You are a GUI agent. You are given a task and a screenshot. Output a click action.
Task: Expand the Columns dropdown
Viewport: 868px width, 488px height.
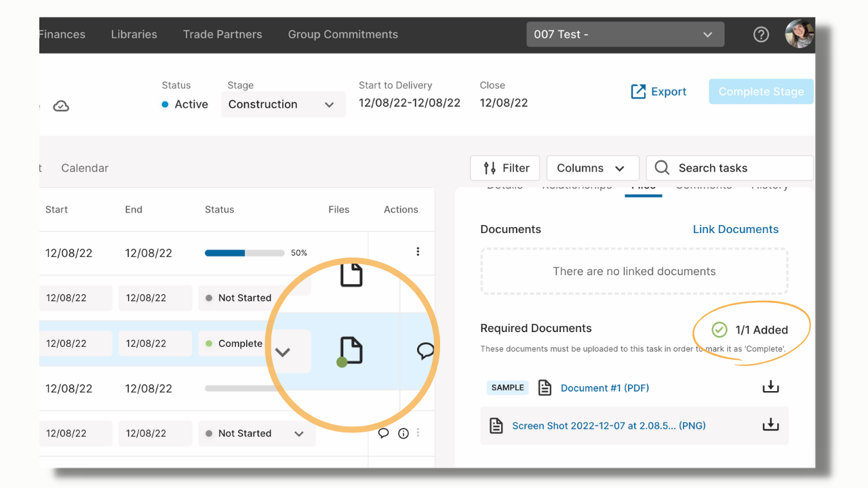593,168
